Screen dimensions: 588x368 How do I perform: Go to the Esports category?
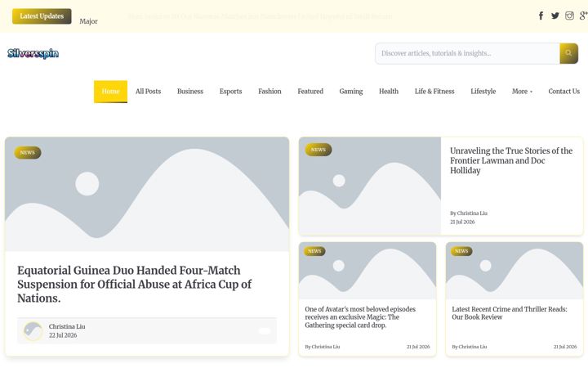pyautogui.click(x=230, y=92)
